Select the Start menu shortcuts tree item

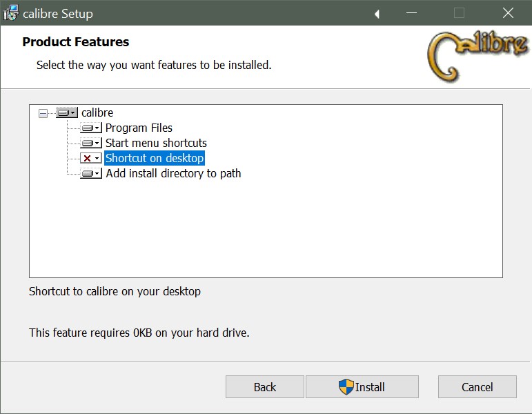pos(156,143)
